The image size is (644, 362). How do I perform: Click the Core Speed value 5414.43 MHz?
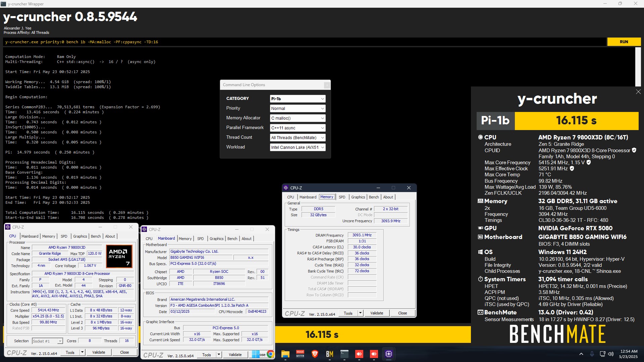pyautogui.click(x=48, y=310)
